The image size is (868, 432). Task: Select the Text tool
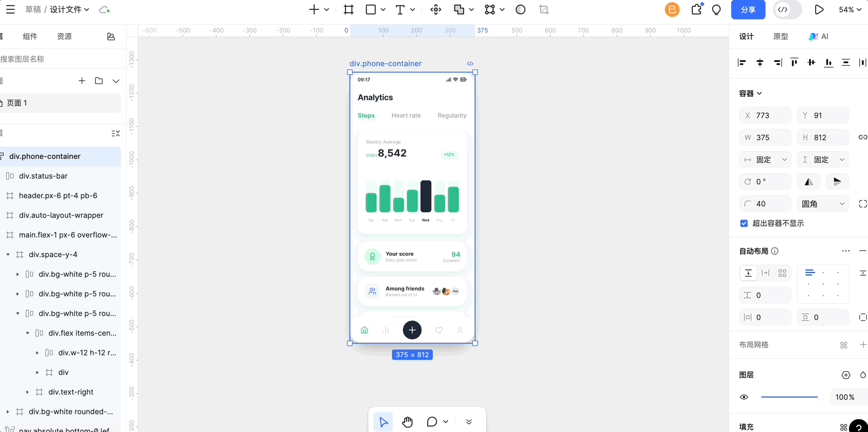pyautogui.click(x=400, y=10)
